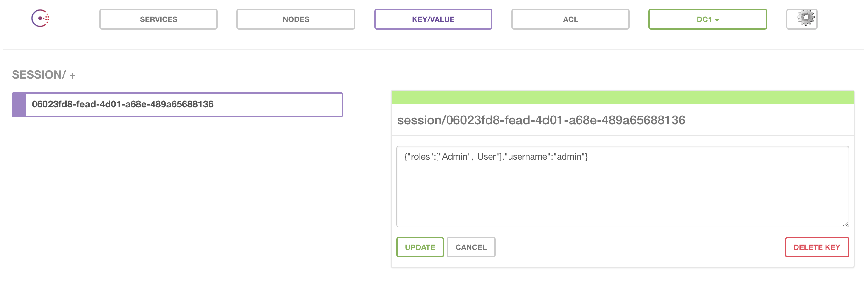Click the textarea resize handle corner
Viewport: 868px width, 287px height.
[845, 224]
